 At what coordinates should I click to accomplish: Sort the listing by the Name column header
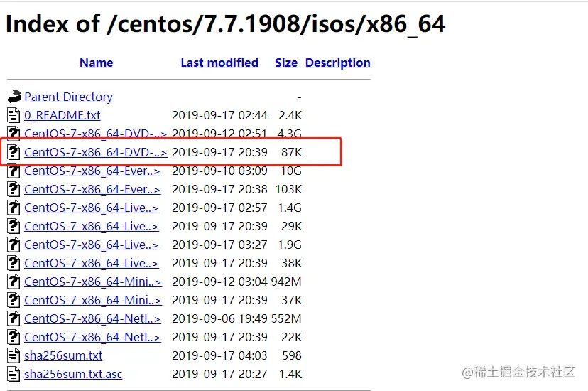pos(96,63)
